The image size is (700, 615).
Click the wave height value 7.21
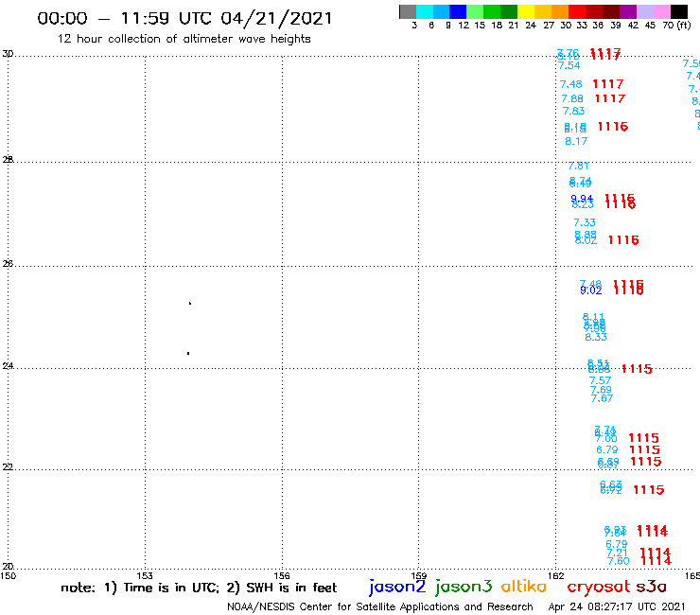click(618, 553)
